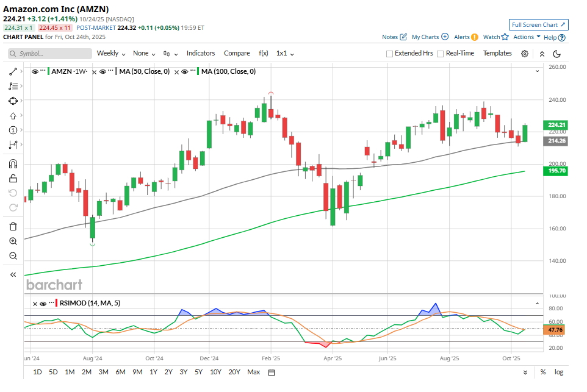Zoom out of the chart
Screen dimensions: 587x392
pyautogui.click(x=13, y=256)
